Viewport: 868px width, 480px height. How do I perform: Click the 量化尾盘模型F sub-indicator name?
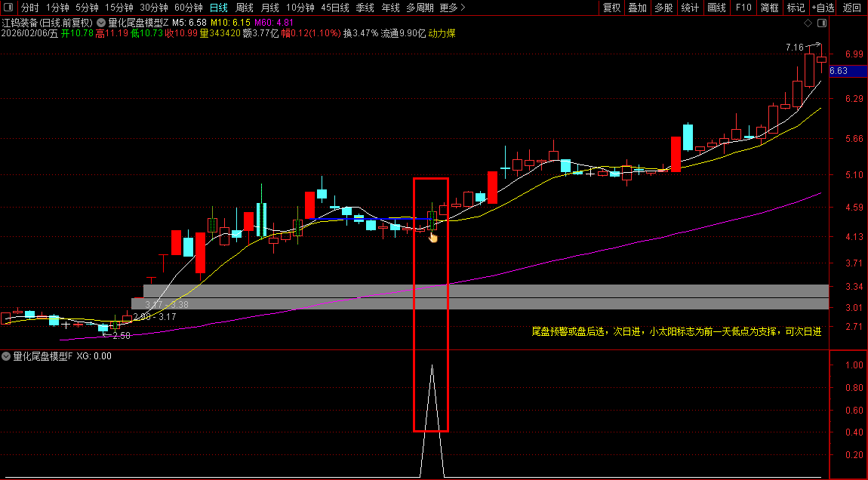coord(42,356)
